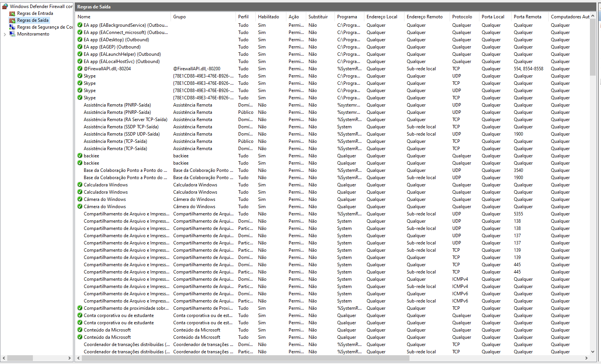Select the EA app (EADesktop) (Outbound) rule
Viewport: 601px width, 364px height.
click(x=116, y=40)
